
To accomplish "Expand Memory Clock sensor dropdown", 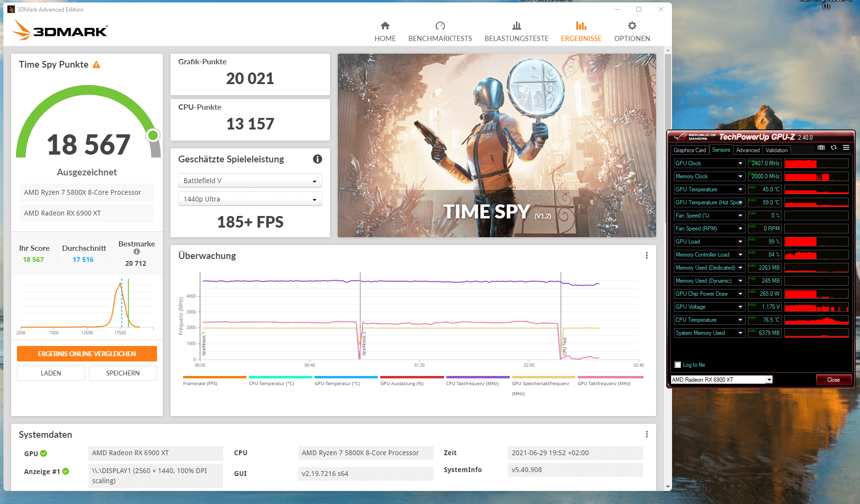I will tap(740, 176).
